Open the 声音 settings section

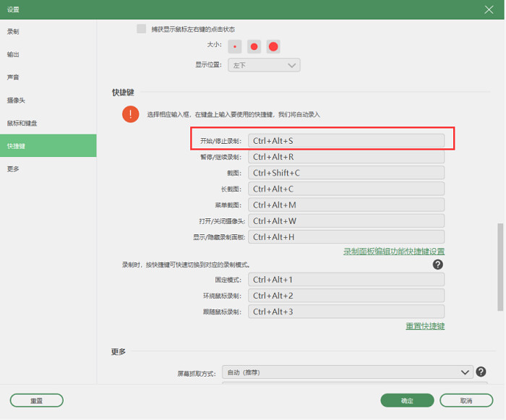tap(48, 77)
